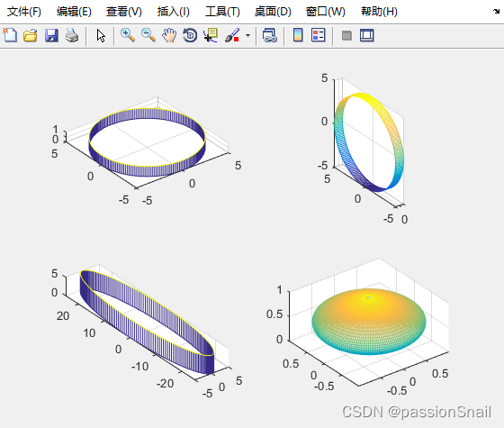504x428 pixels.
Task: Toggle the Data Cursor tool
Action: (x=211, y=35)
